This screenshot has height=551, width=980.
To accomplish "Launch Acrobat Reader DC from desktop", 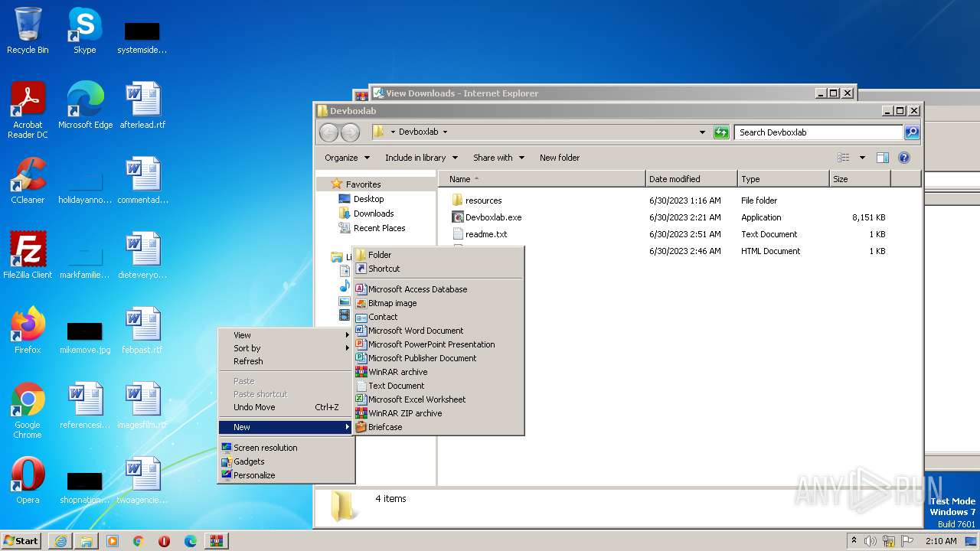I will 28,110.
